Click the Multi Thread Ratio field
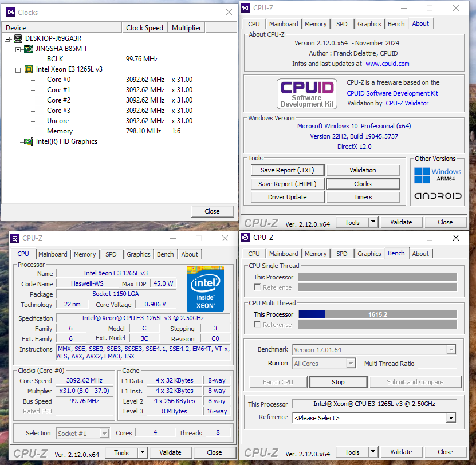 [x=437, y=364]
